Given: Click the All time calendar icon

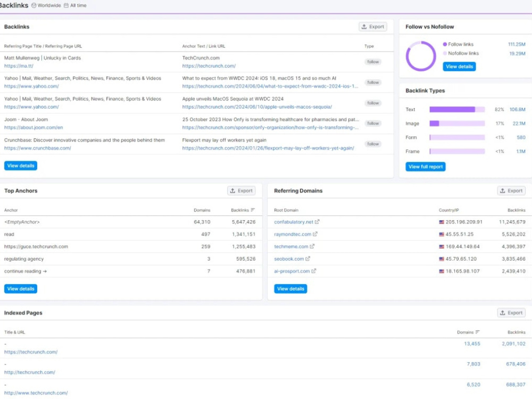Looking at the screenshot, I should click(66, 5).
